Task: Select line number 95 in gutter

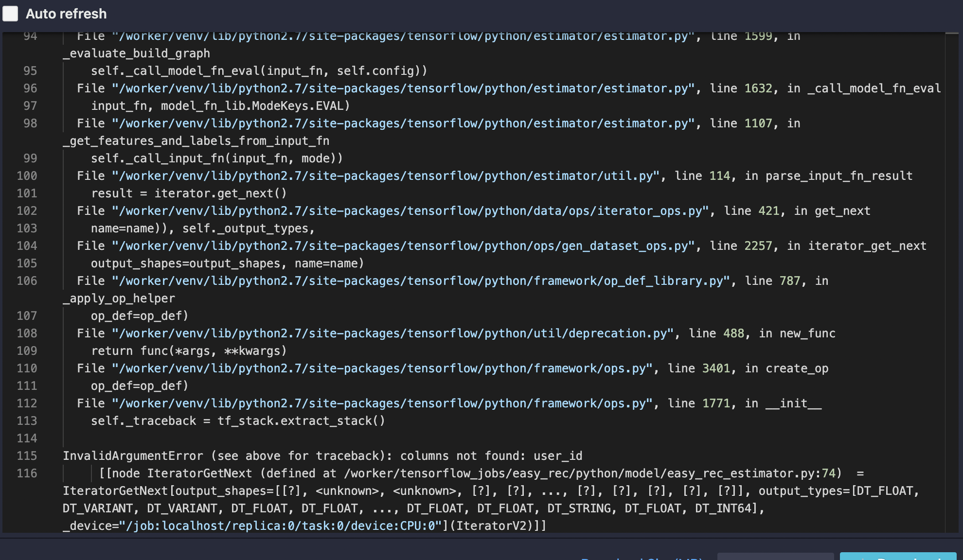Action: click(30, 71)
